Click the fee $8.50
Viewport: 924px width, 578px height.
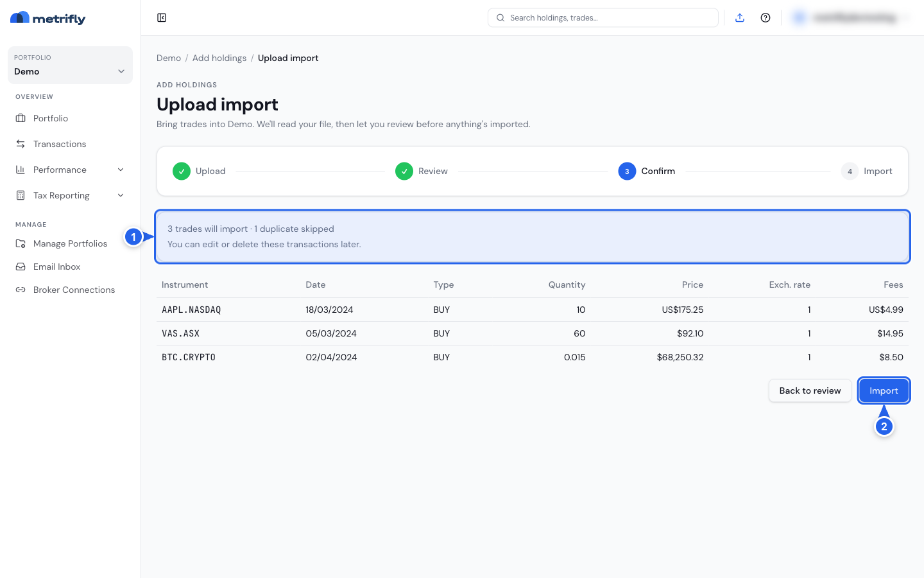point(891,357)
